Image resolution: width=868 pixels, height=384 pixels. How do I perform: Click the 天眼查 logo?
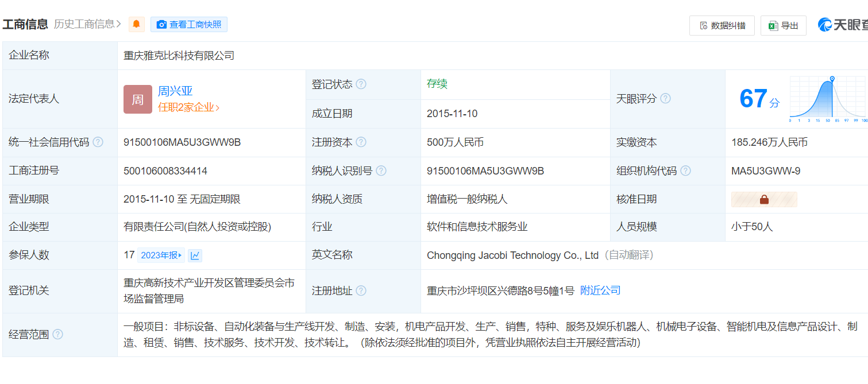click(x=843, y=25)
